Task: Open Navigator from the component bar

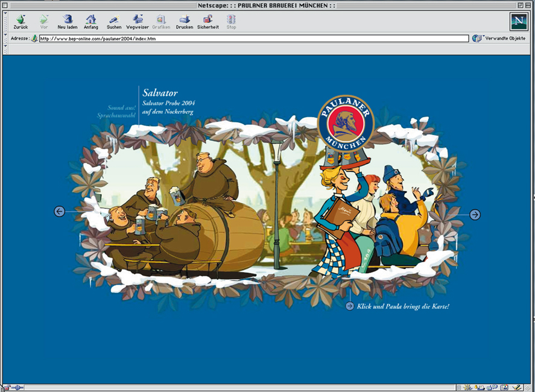Action: (467, 388)
